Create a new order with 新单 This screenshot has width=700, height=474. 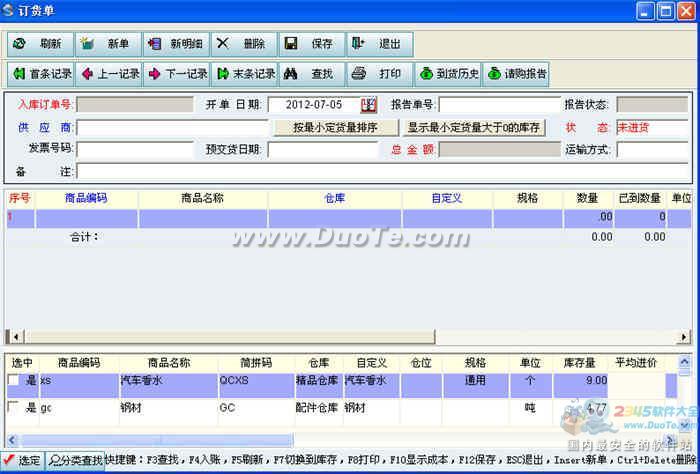(108, 44)
